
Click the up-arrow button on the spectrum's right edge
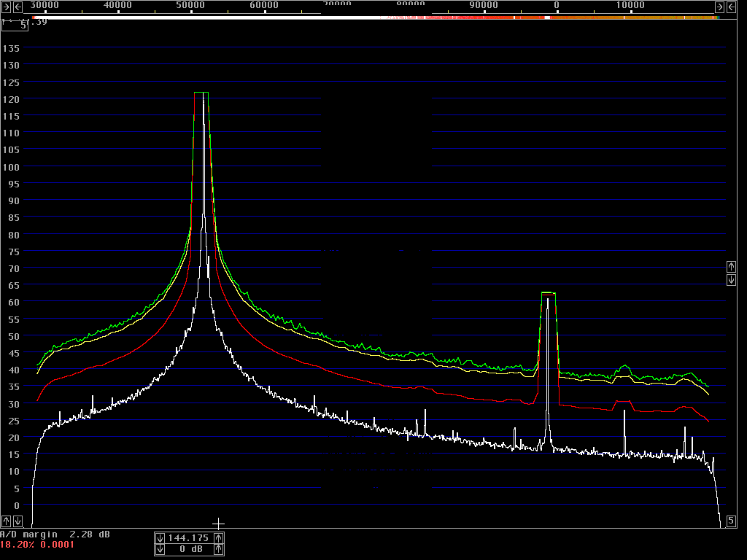[x=731, y=266]
